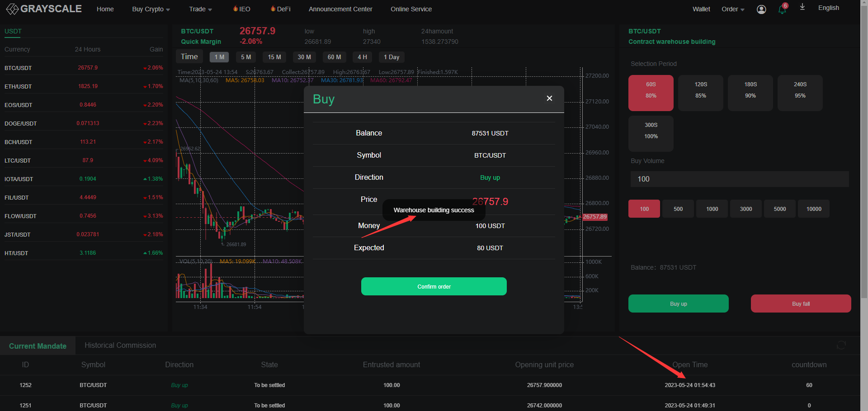Select the USDT market tab
This screenshot has height=411, width=868.
[x=13, y=31]
